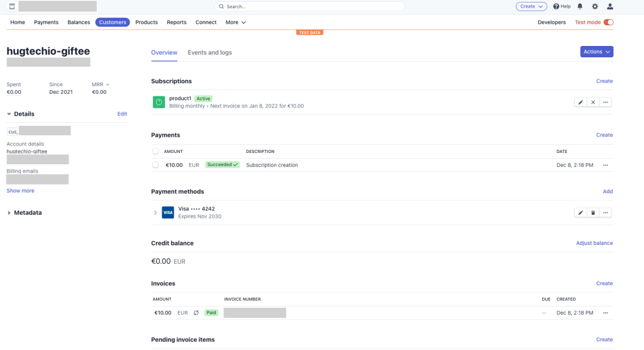Open the More menu dropdown
The height and width of the screenshot is (350, 644).
coord(235,22)
